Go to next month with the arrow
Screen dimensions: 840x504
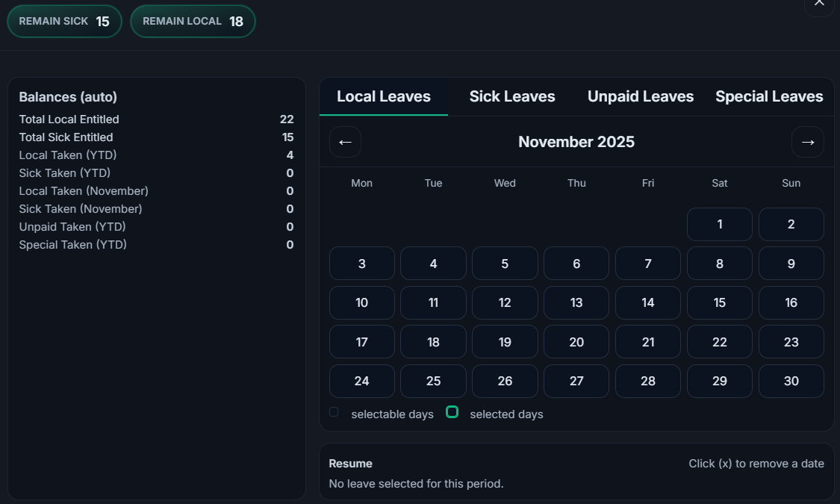click(807, 142)
